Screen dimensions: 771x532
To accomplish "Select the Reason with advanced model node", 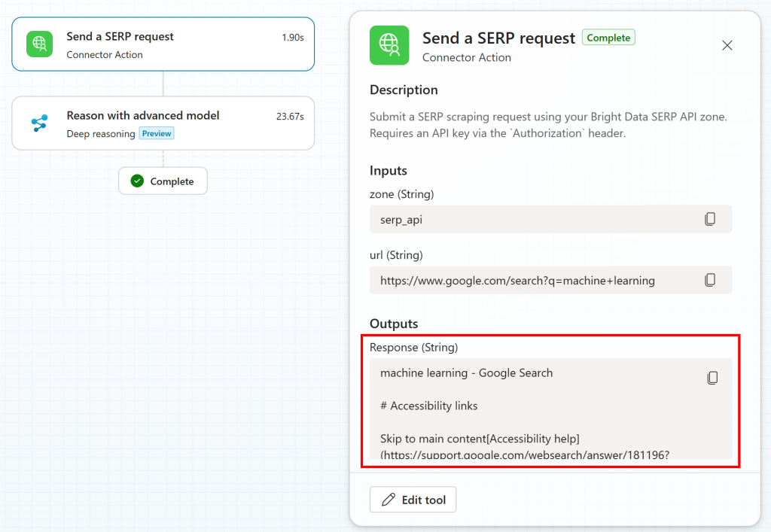I will coord(163,123).
